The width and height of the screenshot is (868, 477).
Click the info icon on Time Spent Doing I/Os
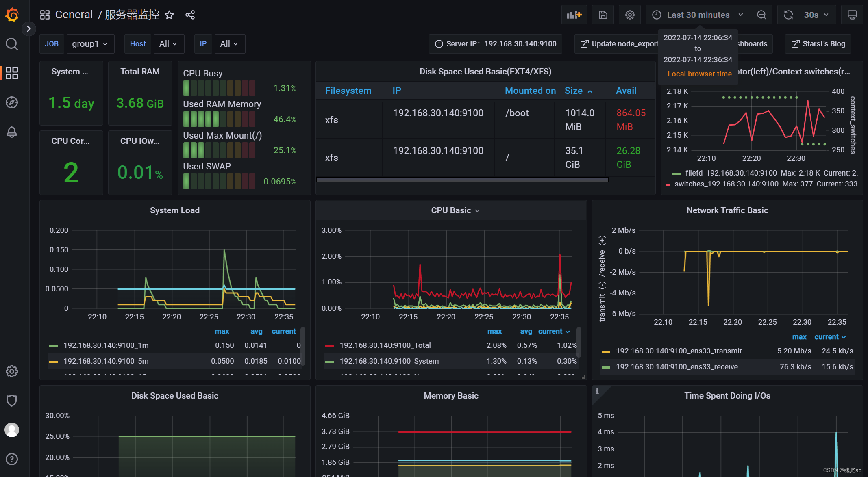tap(597, 391)
